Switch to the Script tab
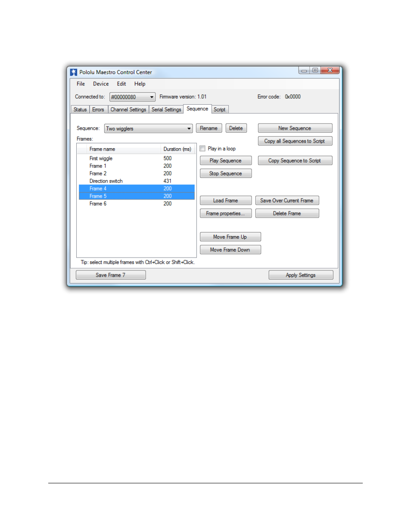 pyautogui.click(x=220, y=109)
